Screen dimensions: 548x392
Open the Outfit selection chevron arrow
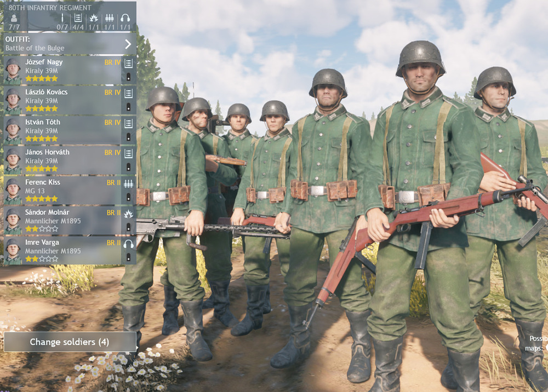pos(128,44)
